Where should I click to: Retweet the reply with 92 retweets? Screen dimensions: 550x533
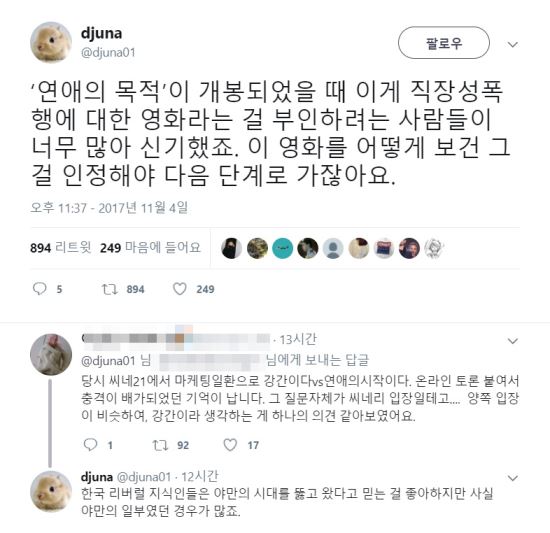(160, 445)
